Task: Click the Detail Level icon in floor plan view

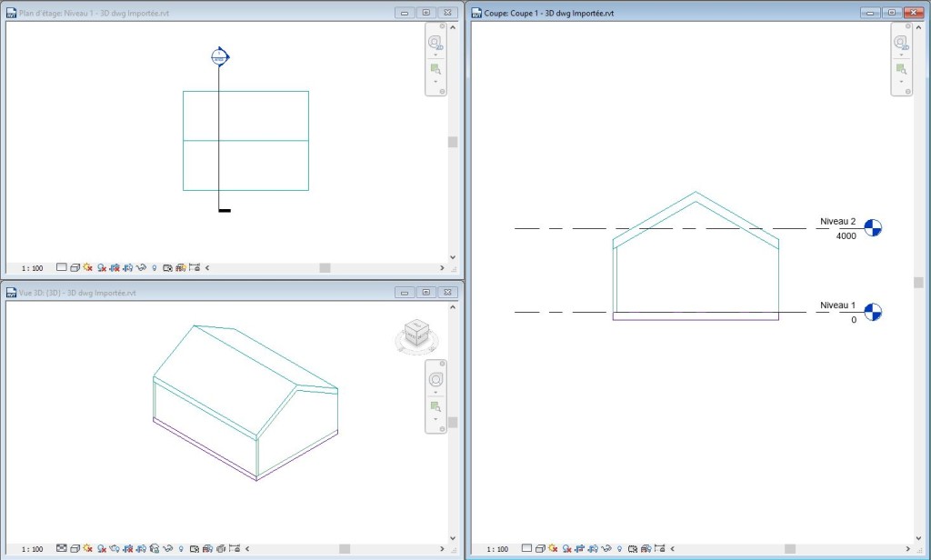Action: click(x=62, y=268)
